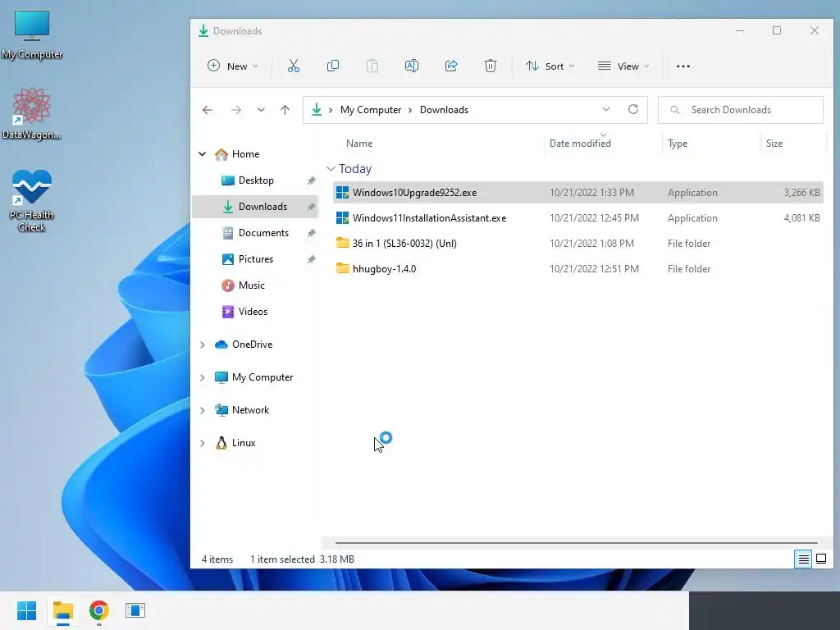Screen dimensions: 840x630
Task: Select PC Health Check desktop shortcut
Action: point(32,200)
